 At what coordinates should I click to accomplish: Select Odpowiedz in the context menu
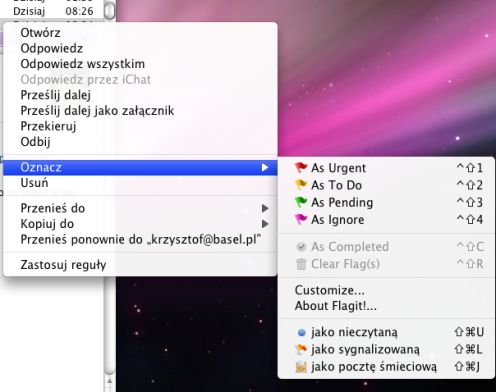coord(140,48)
